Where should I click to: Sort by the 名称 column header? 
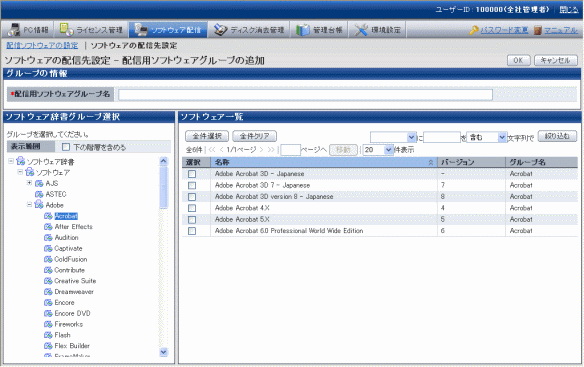click(324, 162)
